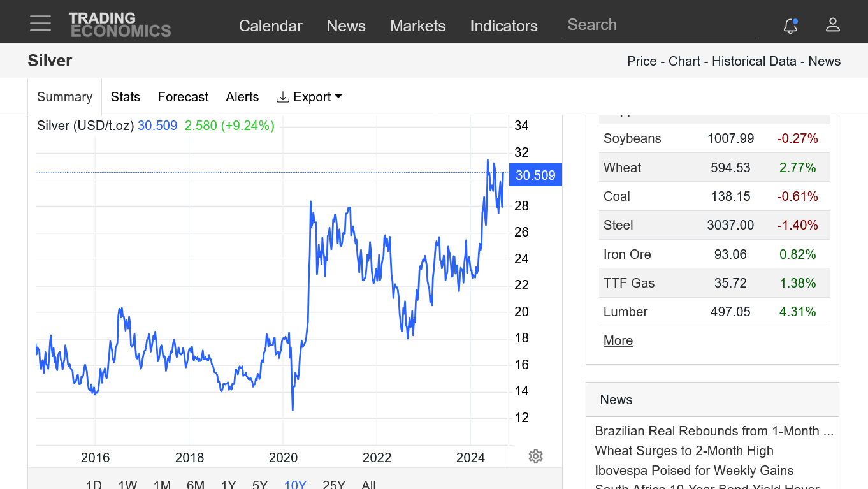Open chart settings gear icon
The height and width of the screenshot is (489, 868).
535,456
